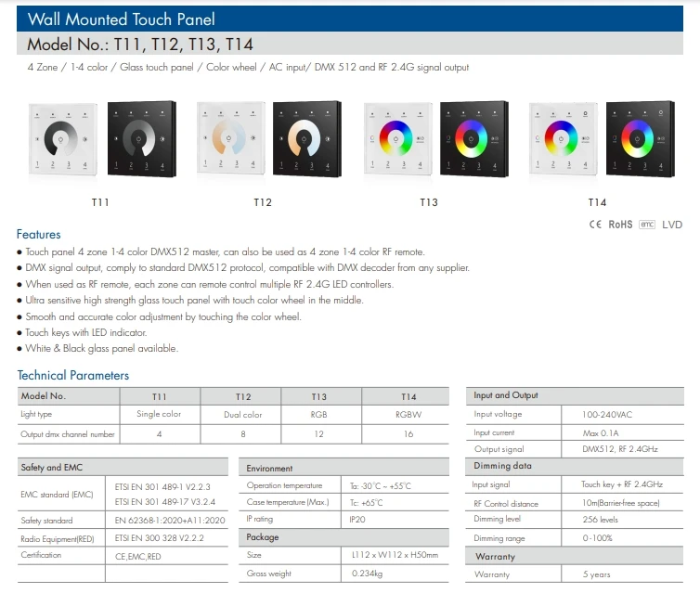Screen dimensions: 700x606
Task: Open the white T13 RGB panel image
Action: click(x=397, y=139)
